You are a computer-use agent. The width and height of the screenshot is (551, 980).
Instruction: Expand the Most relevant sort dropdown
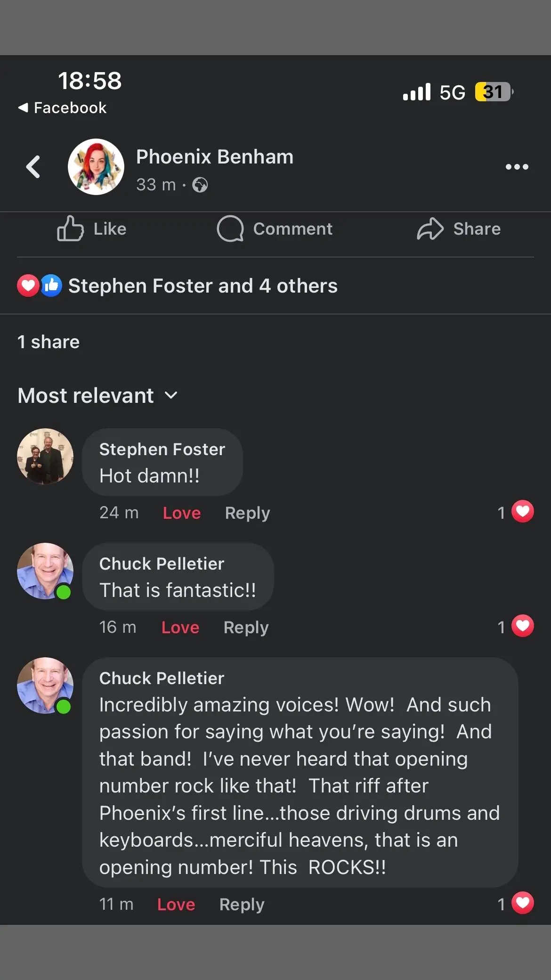(x=97, y=395)
